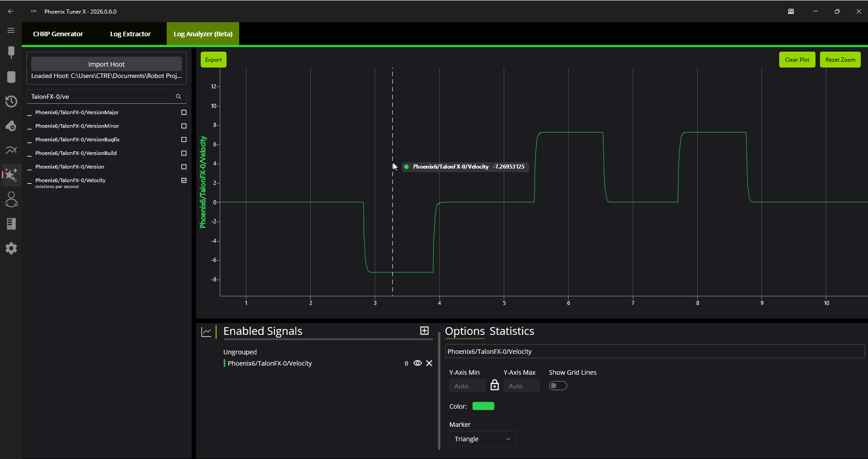Viewport: 868px width, 459px height.
Task: Click the Clear Plot button
Action: coord(797,60)
